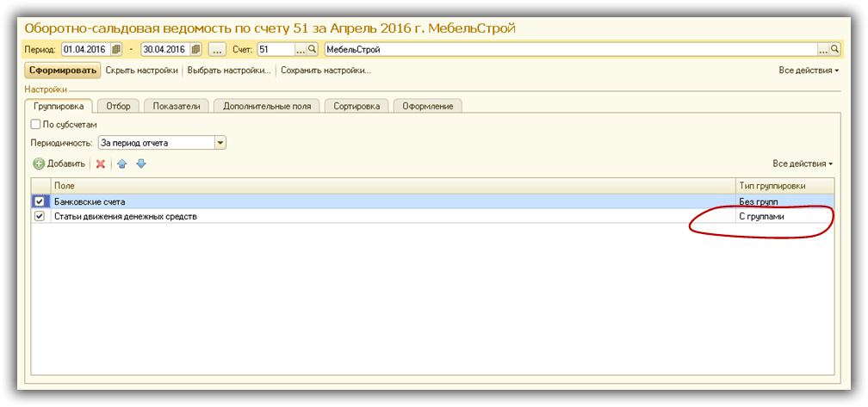Move grouping row down with arrow
Viewport: 868px width, 407px height.
[140, 163]
